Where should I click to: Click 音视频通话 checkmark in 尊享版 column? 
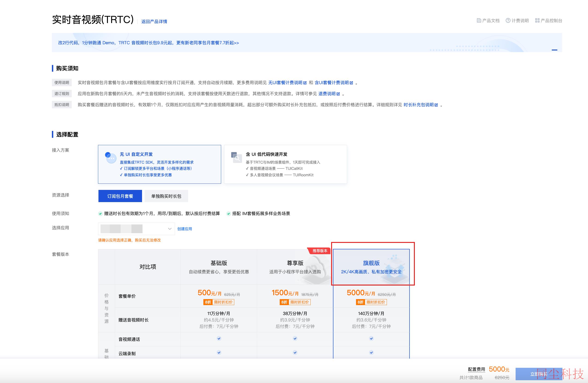(295, 338)
